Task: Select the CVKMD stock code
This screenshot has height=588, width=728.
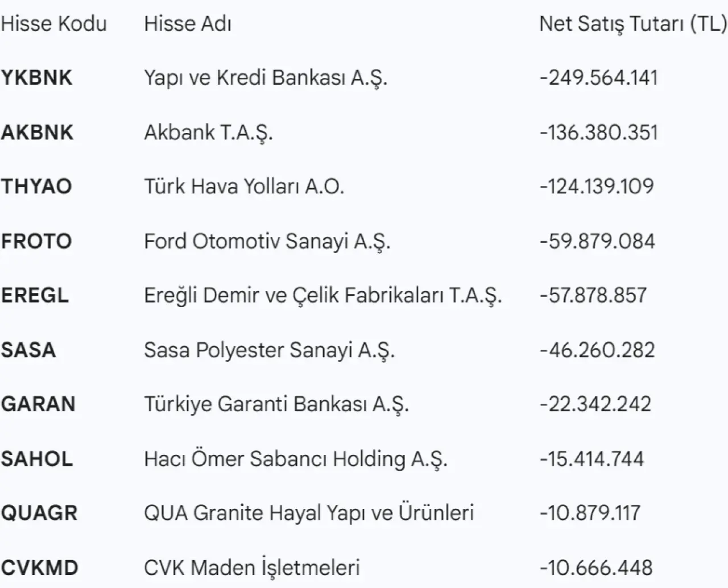Action: click(x=40, y=568)
